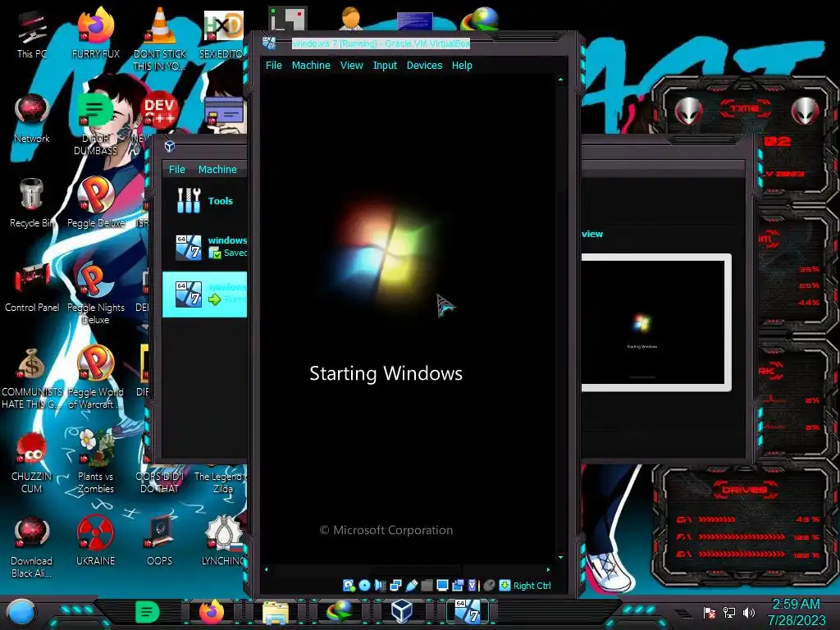Screen dimensions: 840x630
Task: Open Machine menu in VirtualBox Manager window
Action: 217,169
